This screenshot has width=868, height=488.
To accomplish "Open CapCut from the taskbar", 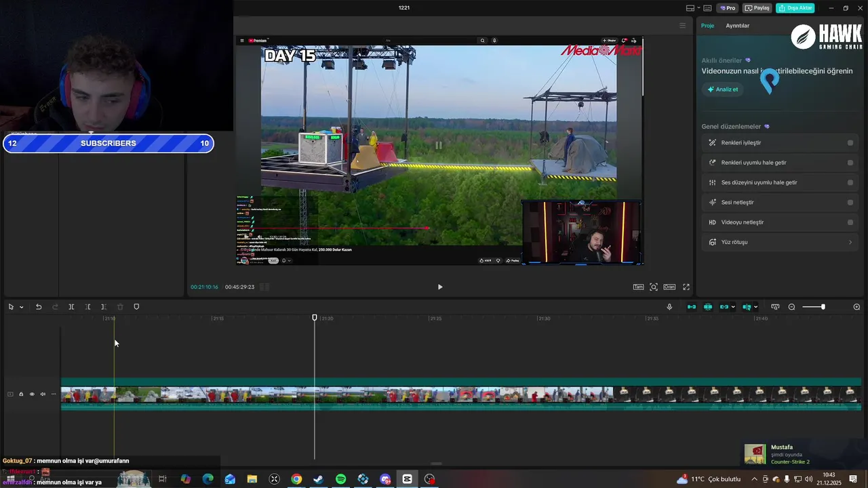I will [407, 479].
